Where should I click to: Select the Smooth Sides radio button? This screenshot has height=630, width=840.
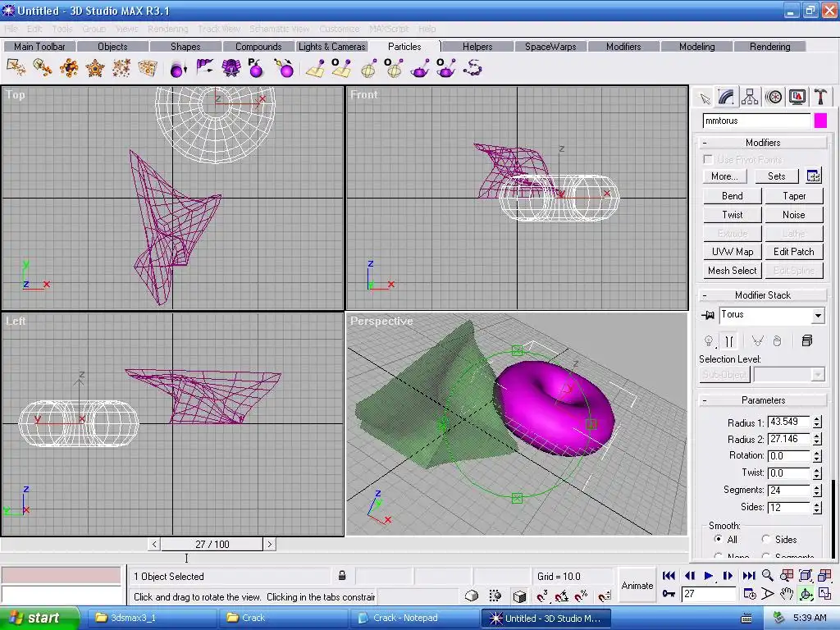click(765, 539)
